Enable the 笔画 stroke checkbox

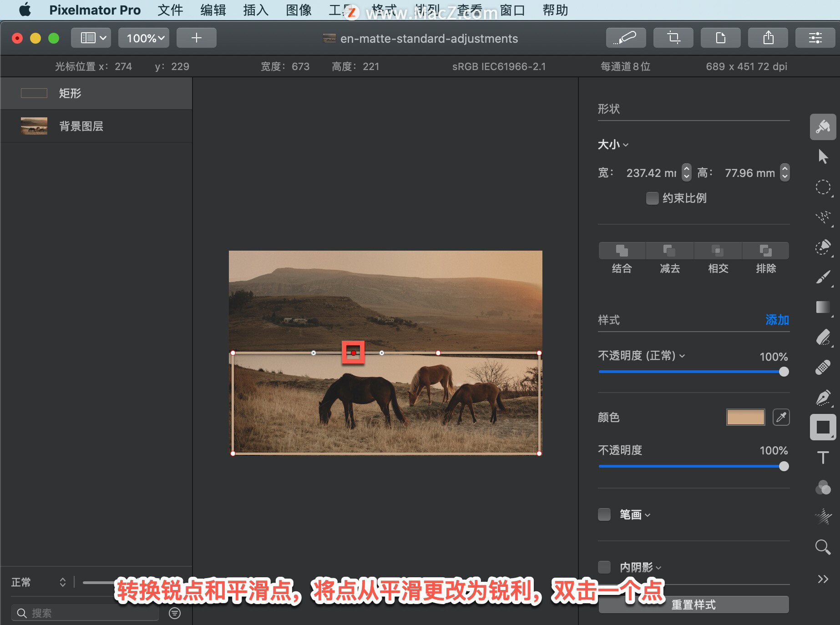point(604,514)
